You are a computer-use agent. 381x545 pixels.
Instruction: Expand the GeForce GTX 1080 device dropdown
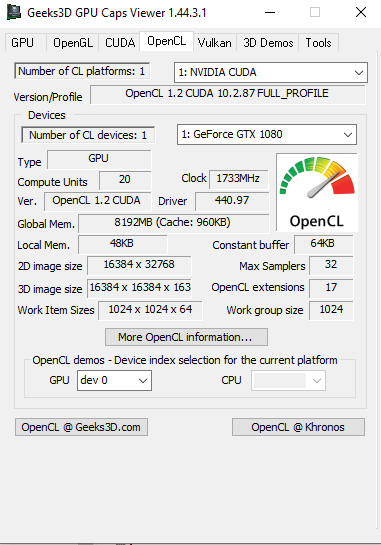coord(267,135)
